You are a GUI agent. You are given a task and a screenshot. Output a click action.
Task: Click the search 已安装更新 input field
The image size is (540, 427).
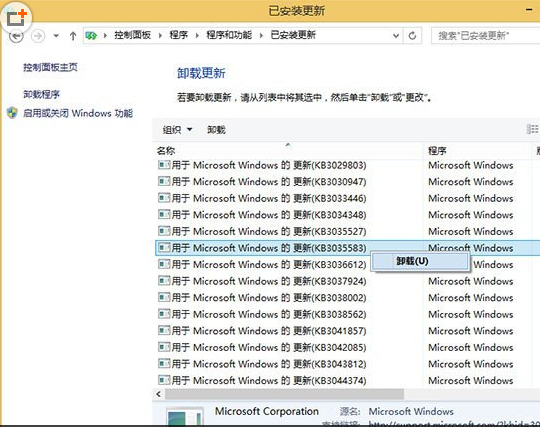click(x=485, y=35)
